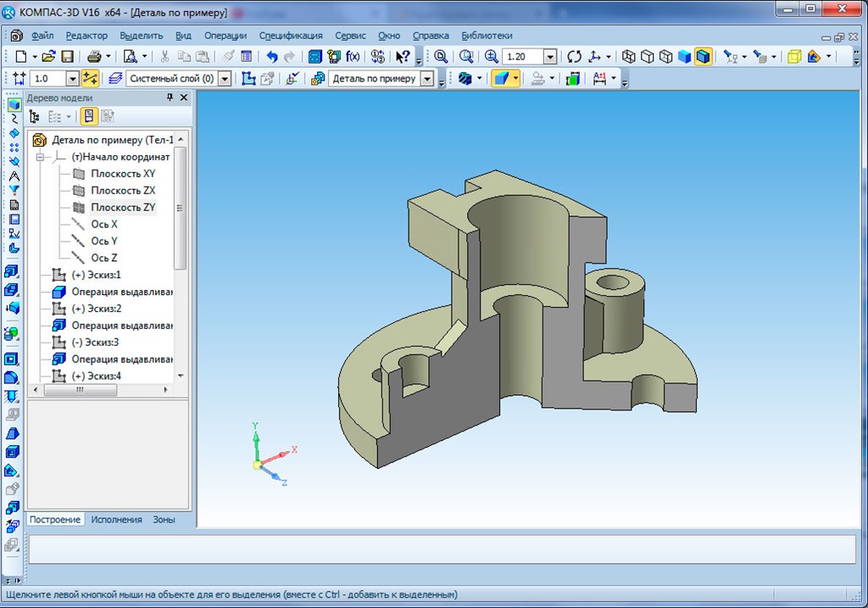Click the Undo arrow in toolbar
Viewport: 868px width, 608px height.
[271, 57]
